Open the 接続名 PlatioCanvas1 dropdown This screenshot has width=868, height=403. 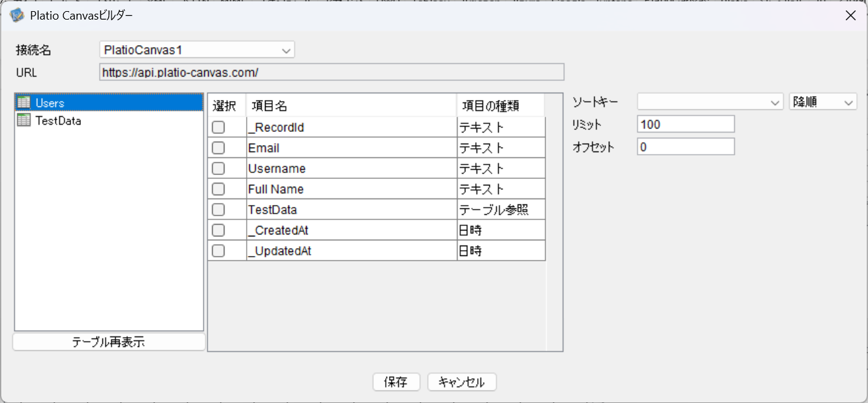tap(197, 50)
